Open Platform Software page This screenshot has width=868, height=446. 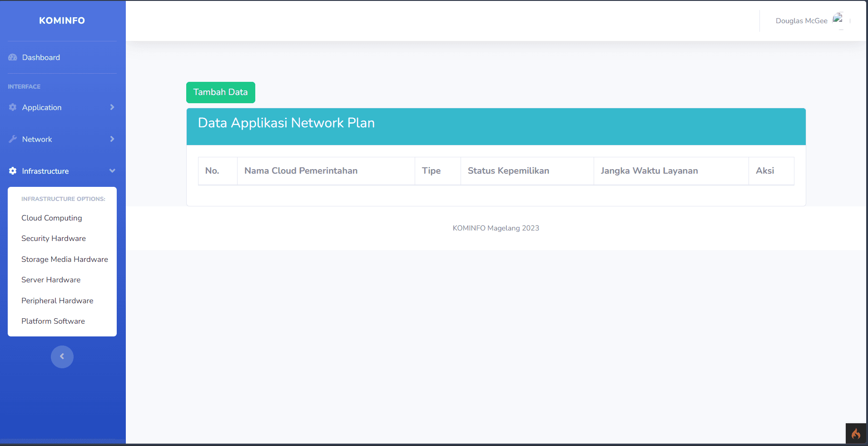click(53, 321)
